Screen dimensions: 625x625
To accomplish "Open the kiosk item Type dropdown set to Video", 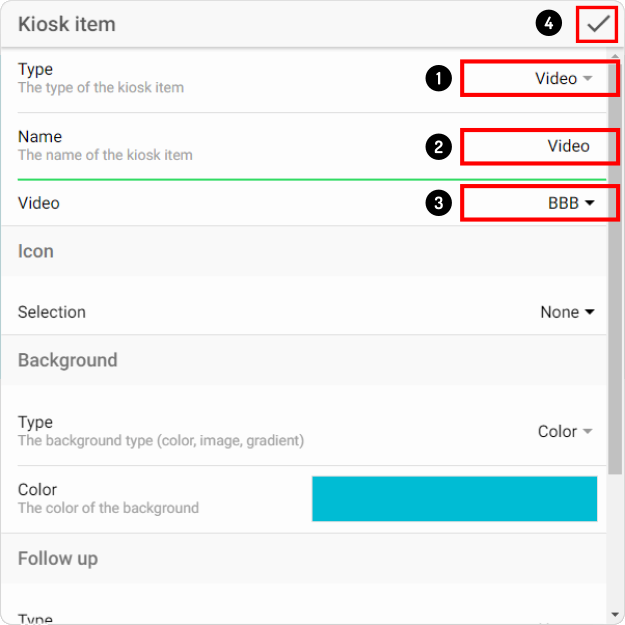I will point(564,79).
